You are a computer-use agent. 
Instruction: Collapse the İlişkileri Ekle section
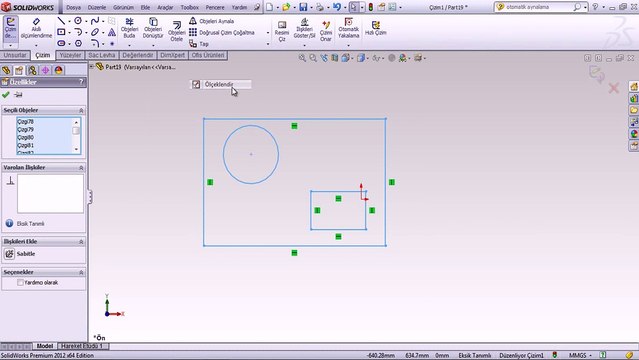tap(81, 242)
